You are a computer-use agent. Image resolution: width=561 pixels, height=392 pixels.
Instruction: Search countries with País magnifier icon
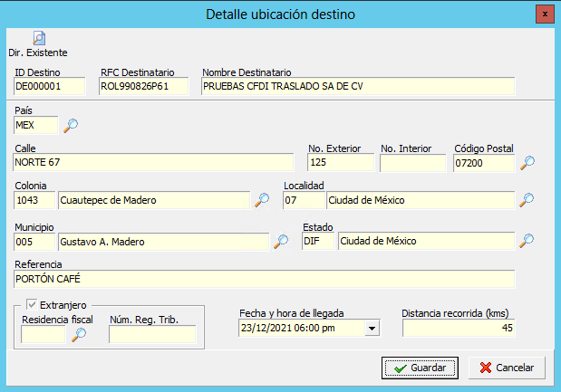click(x=71, y=126)
